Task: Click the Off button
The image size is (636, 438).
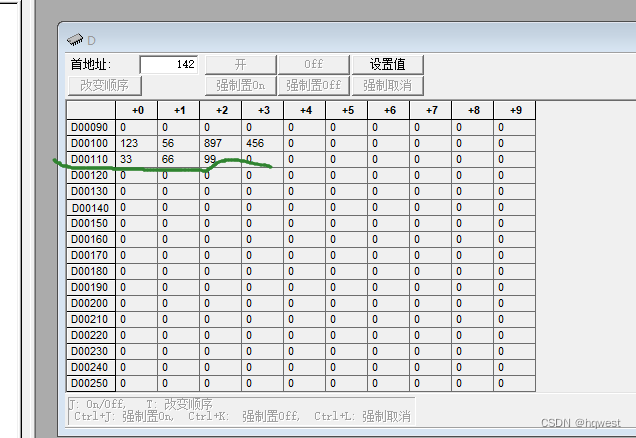Action: pos(314,64)
